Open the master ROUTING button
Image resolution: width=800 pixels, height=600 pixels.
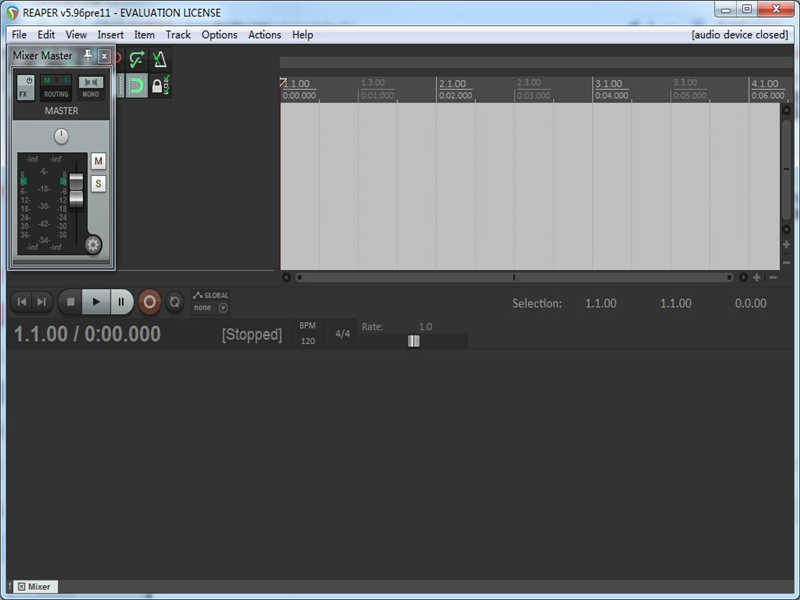(56, 87)
